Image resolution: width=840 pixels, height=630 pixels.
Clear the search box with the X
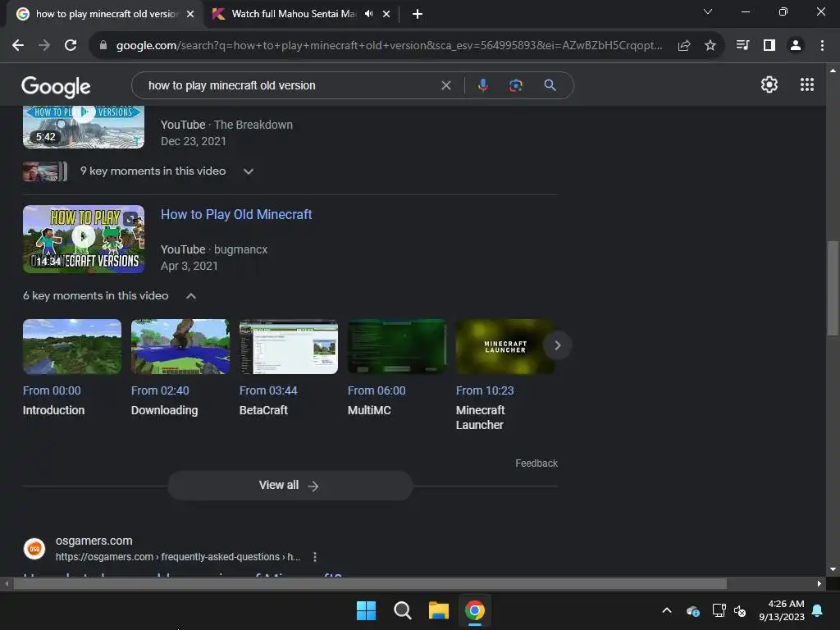click(x=445, y=85)
